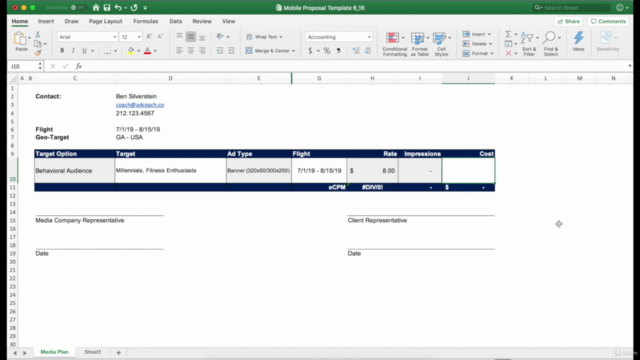This screenshot has width=640, height=360.
Task: Open the font name dropdown
Action: [x=115, y=37]
